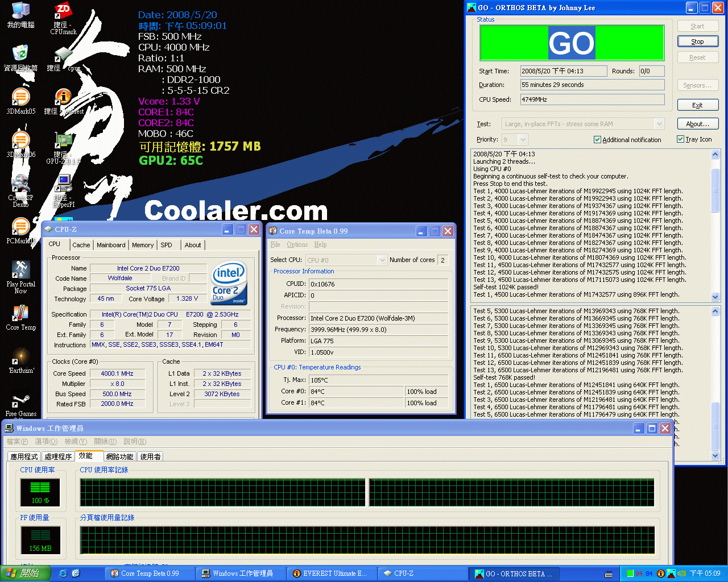Switch to 使用者 tab in Task Manager
Screen dimensions: 728x582
point(150,456)
